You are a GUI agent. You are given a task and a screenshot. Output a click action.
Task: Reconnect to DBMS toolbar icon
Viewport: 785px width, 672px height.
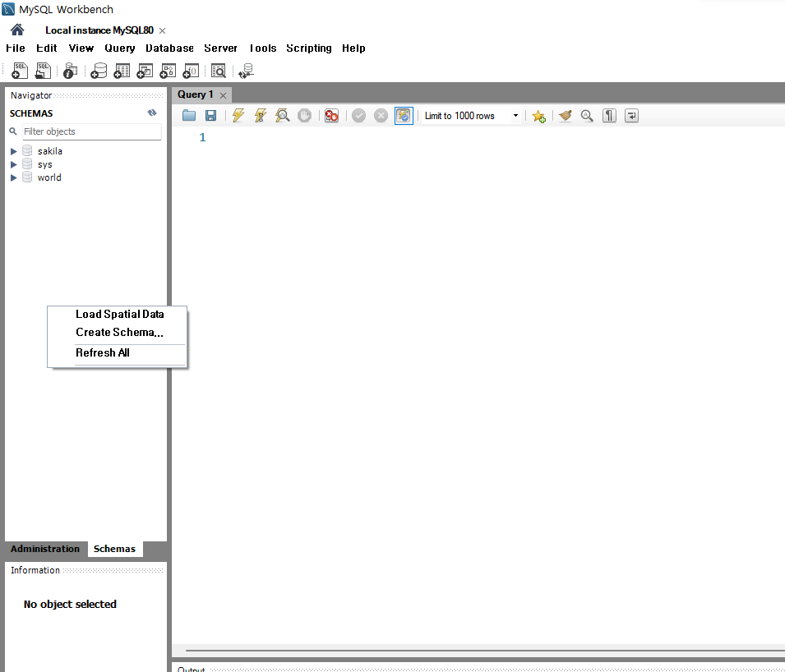[x=247, y=71]
